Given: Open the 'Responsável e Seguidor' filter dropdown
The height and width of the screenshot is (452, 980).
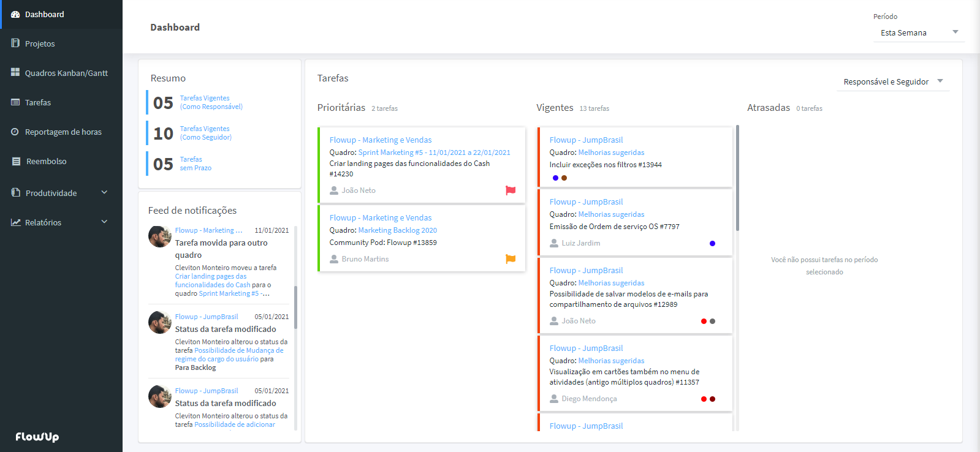Looking at the screenshot, I should 894,81.
